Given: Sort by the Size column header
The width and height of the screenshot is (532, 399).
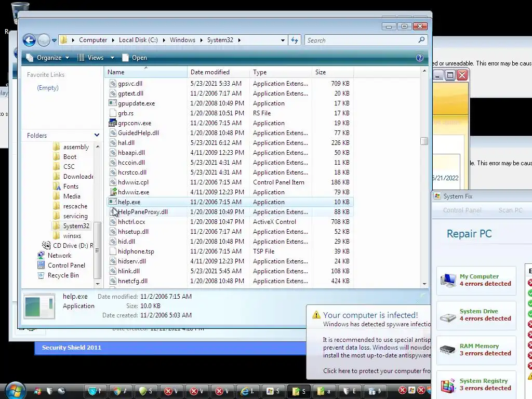Looking at the screenshot, I should (x=333, y=72).
